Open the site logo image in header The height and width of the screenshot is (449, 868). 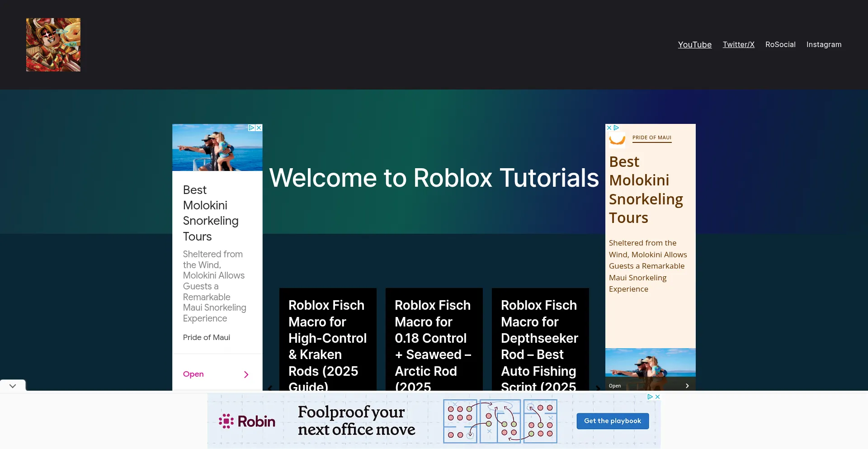click(53, 44)
